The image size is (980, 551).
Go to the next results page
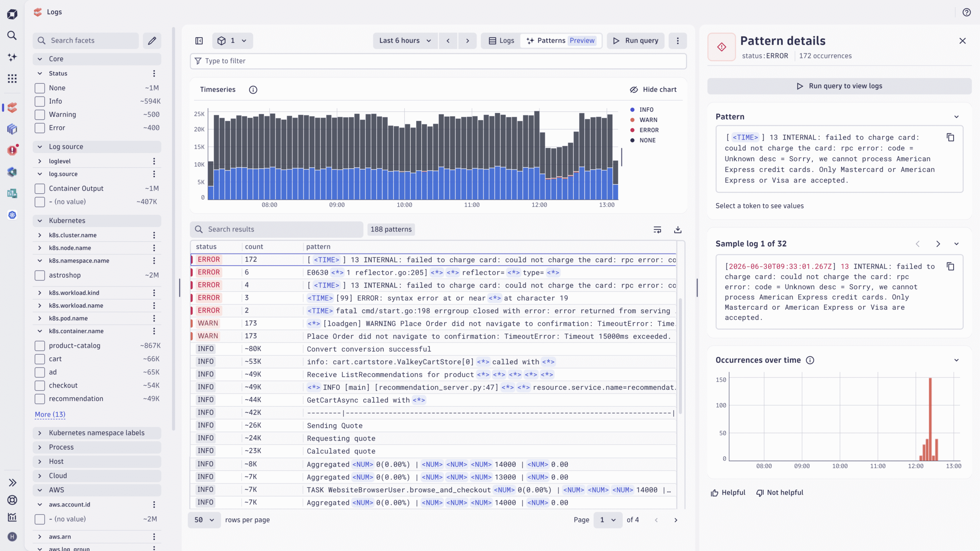point(676,520)
